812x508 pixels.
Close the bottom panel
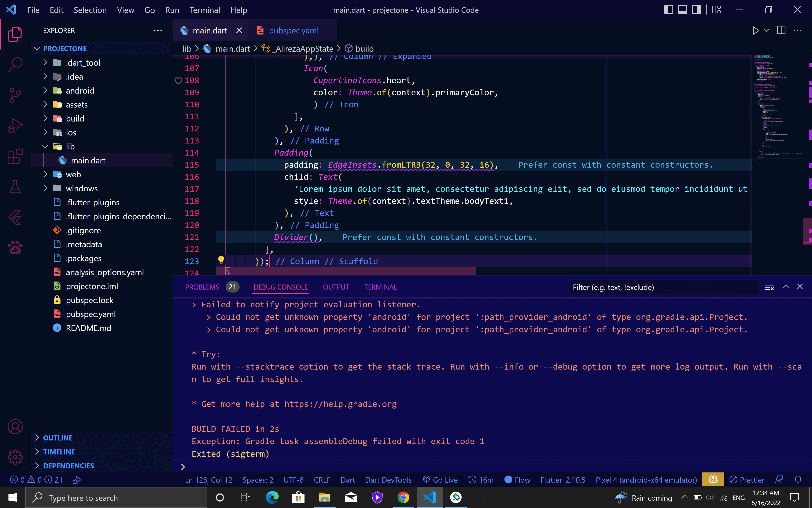click(800, 287)
